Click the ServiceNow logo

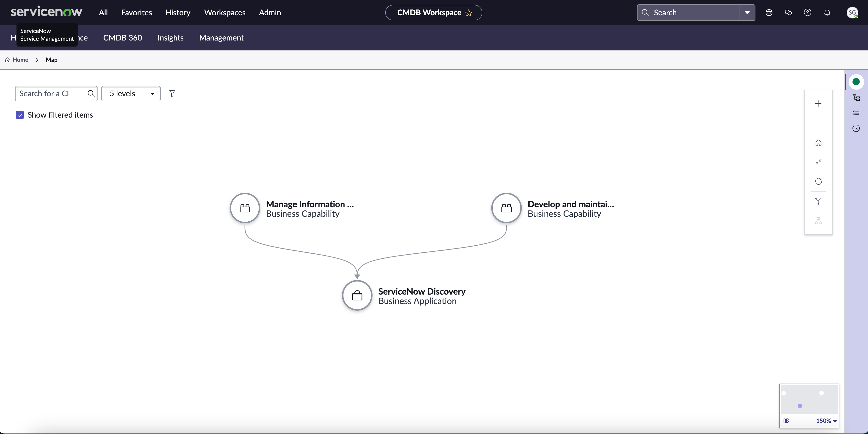[x=47, y=12]
